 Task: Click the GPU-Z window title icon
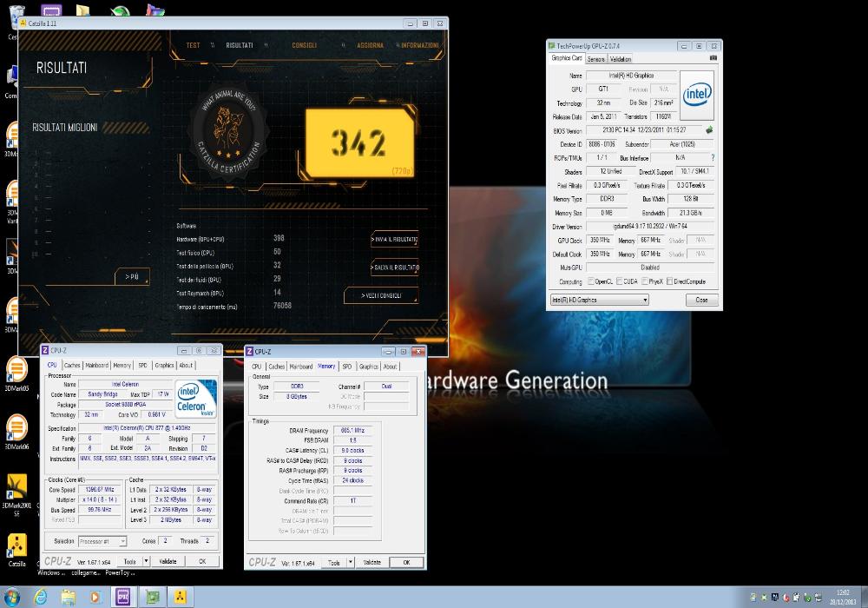(551, 46)
